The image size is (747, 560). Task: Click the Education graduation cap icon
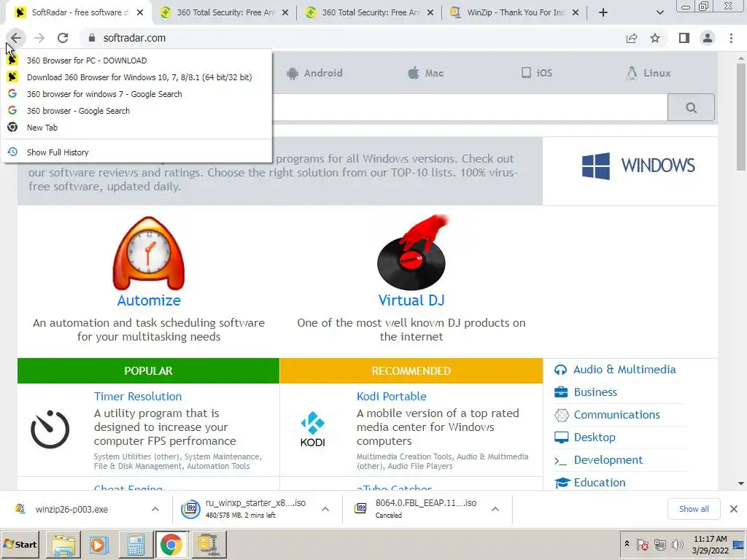[562, 483]
